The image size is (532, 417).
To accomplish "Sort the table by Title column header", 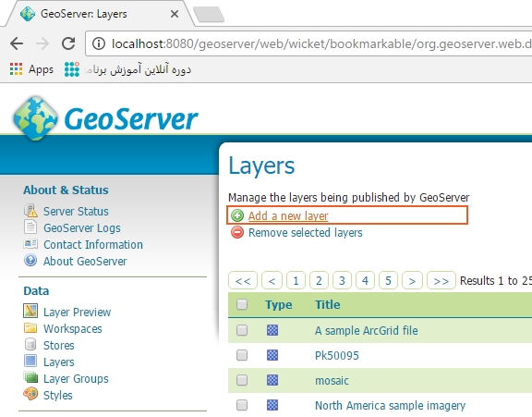I will point(327,304).
